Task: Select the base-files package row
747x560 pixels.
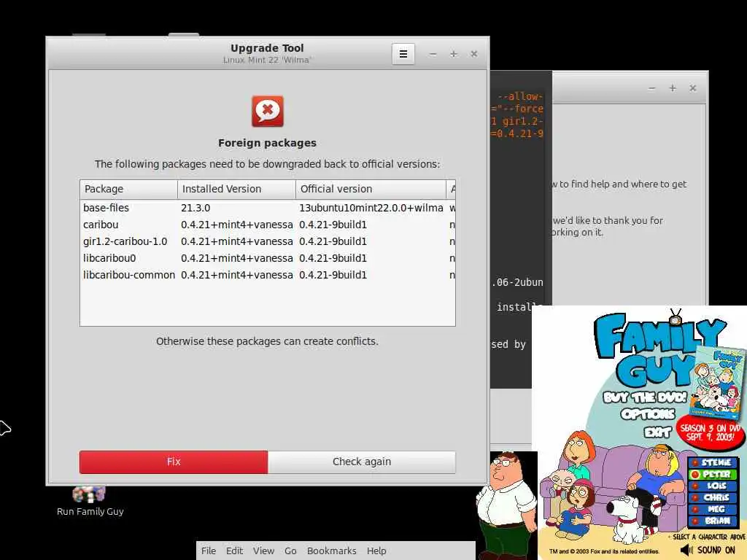Action: (x=267, y=208)
